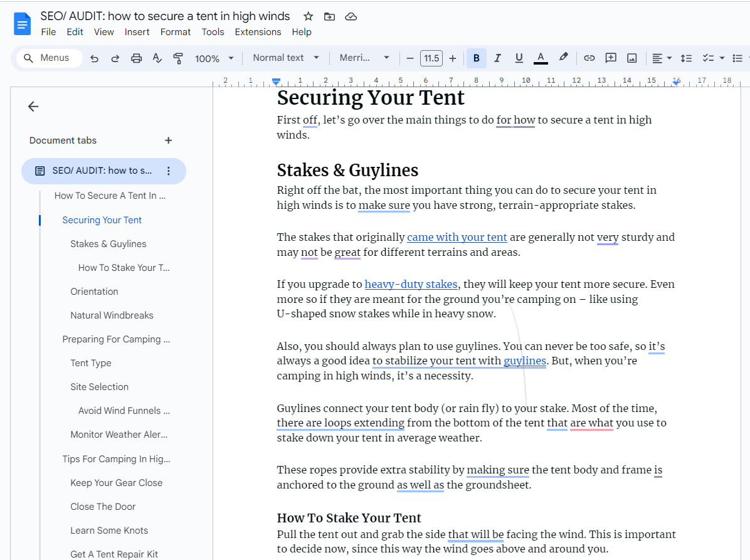The width and height of the screenshot is (750, 560).
Task: Open the View menu
Action: [104, 32]
